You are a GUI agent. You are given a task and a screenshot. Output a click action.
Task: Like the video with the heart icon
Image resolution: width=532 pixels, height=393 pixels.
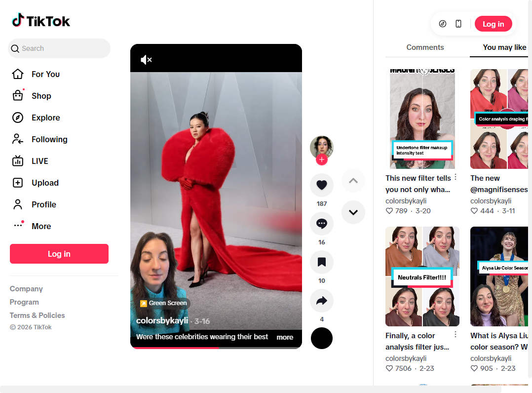(x=321, y=185)
